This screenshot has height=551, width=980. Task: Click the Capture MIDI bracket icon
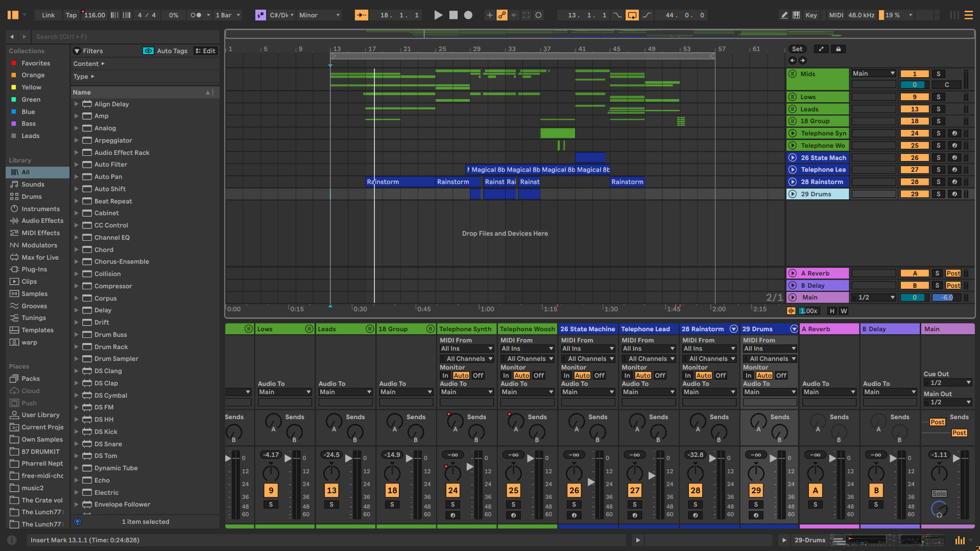point(526,15)
